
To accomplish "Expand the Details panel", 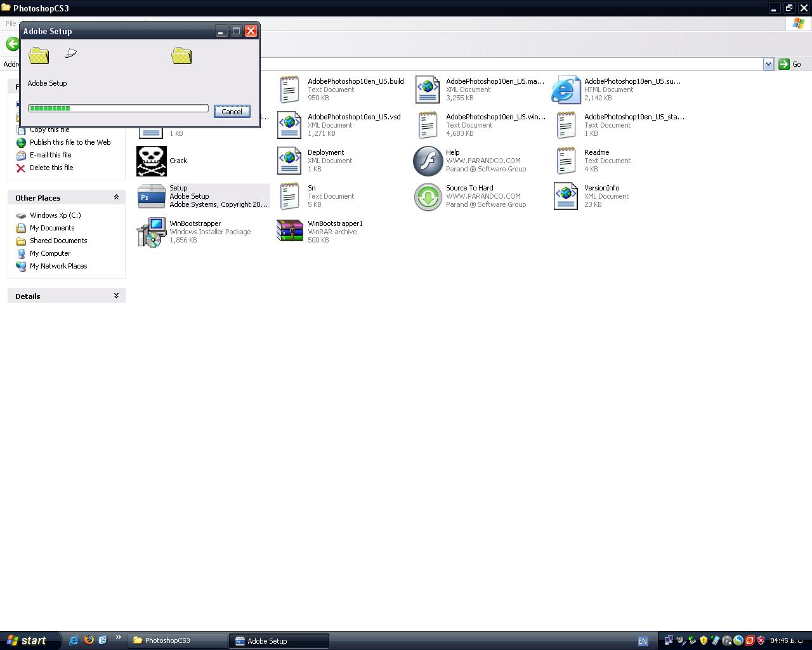I will coord(116,296).
